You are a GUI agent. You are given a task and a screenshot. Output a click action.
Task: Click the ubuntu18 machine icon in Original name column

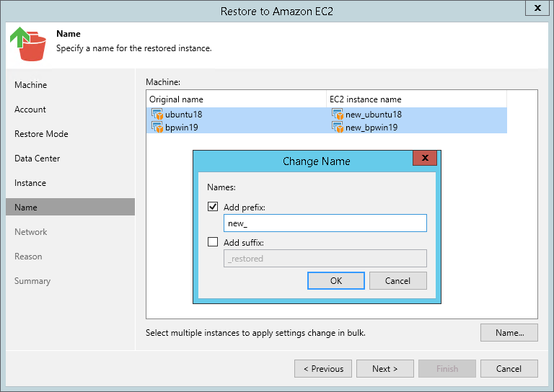click(x=157, y=115)
